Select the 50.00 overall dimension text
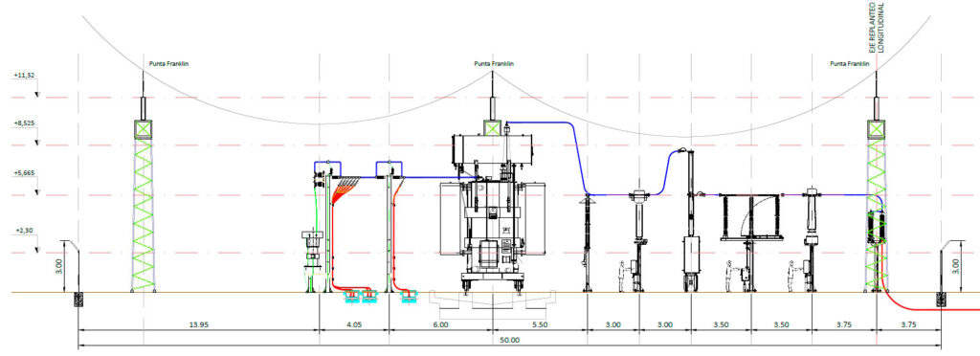This screenshot has width=980, height=356. [x=509, y=340]
